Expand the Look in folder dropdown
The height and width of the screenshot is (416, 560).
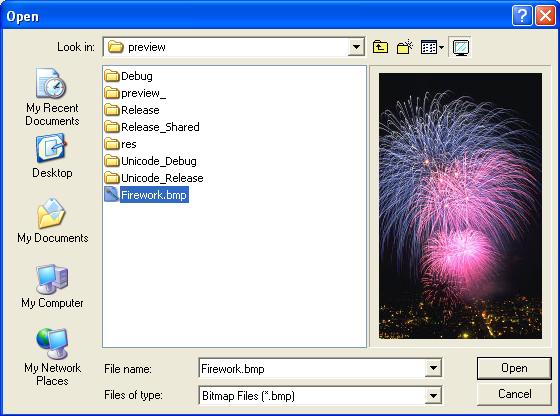coord(356,47)
